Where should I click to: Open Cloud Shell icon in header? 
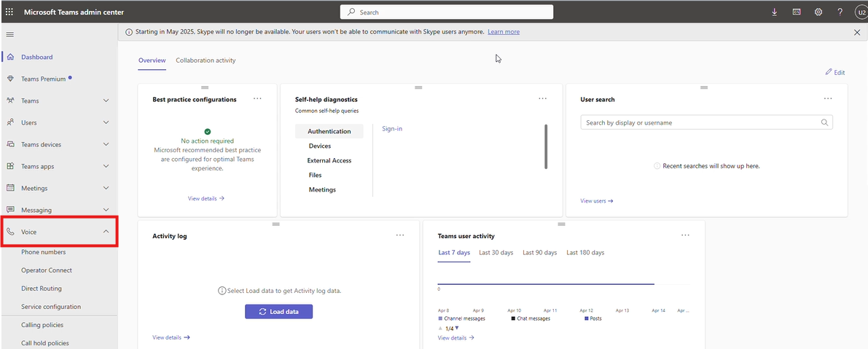(796, 12)
